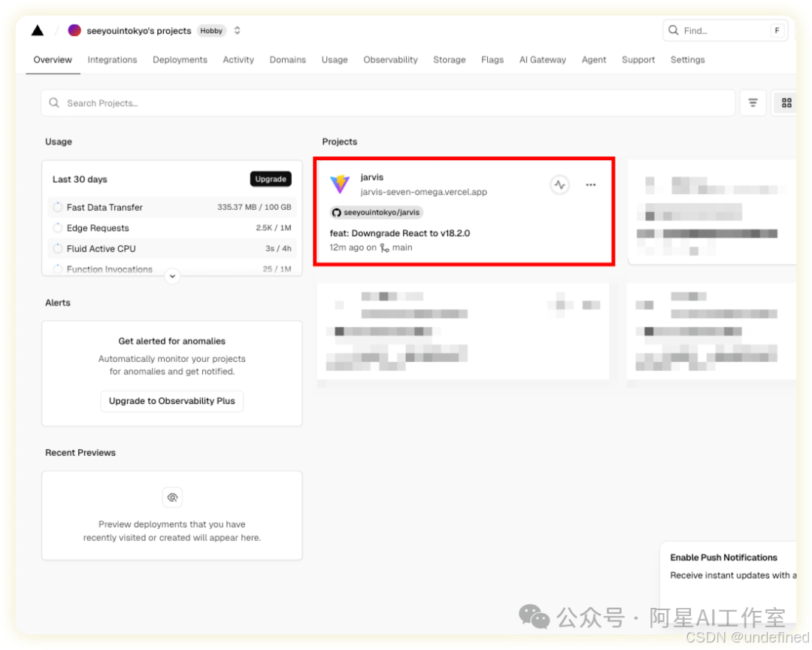Click the Hobby plan badge
The width and height of the screenshot is (812, 650).
pyautogui.click(x=211, y=31)
